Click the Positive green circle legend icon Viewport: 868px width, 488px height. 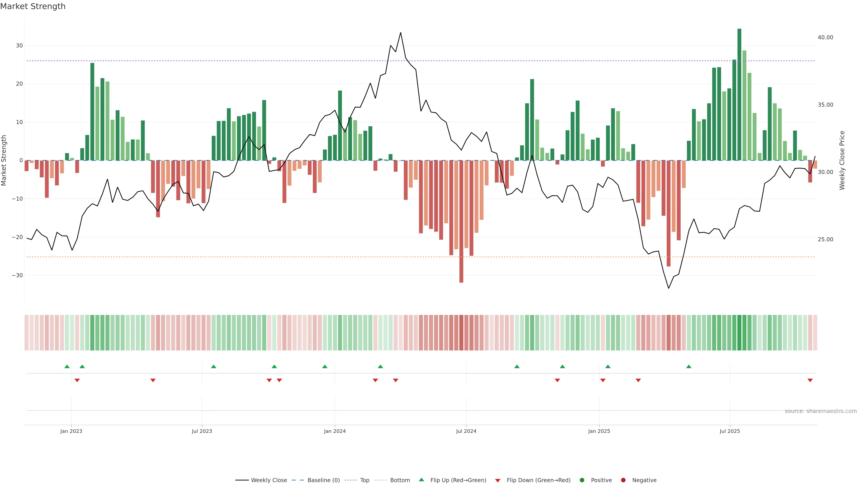(582, 480)
